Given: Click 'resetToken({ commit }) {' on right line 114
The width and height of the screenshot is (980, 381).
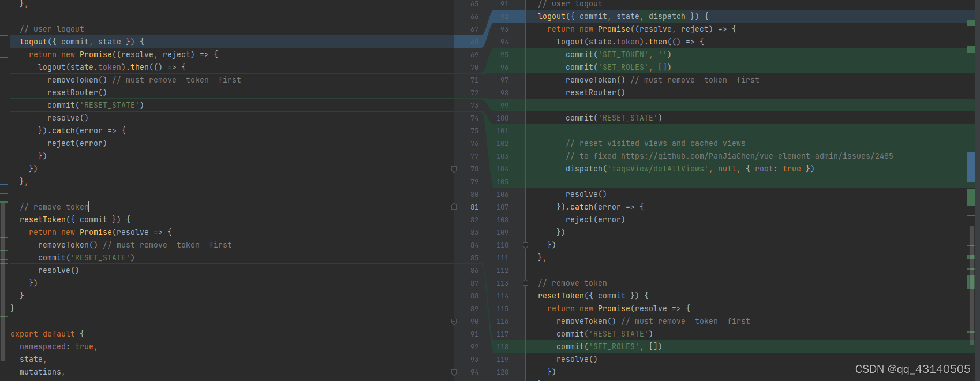Looking at the screenshot, I should (593, 296).
